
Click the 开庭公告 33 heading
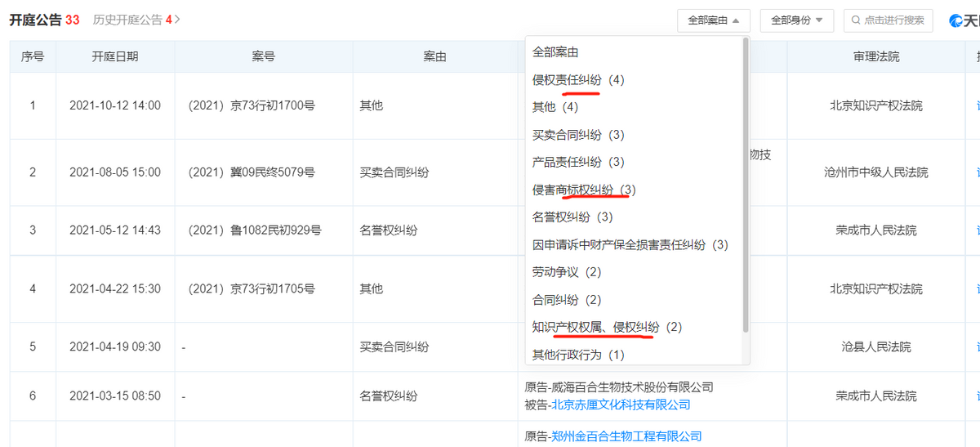pos(44,20)
